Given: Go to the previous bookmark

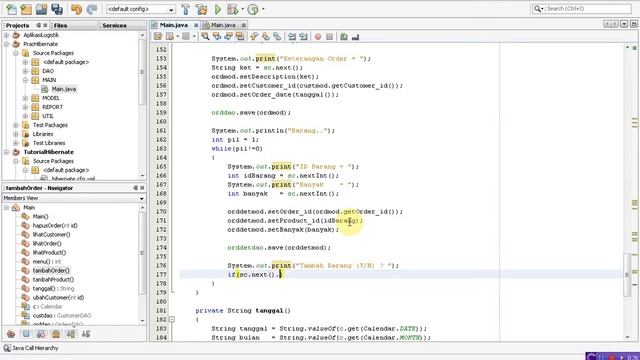Looking at the screenshot, I should pyautogui.click(x=254, y=37).
